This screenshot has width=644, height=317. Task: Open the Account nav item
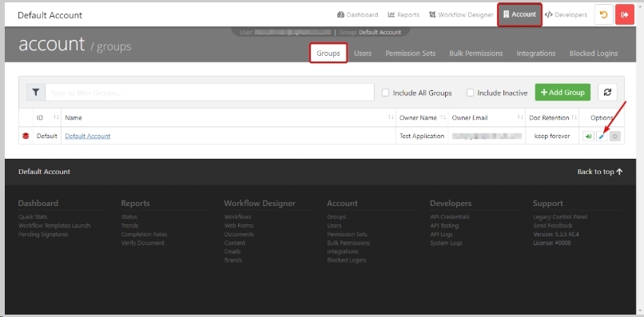pyautogui.click(x=519, y=14)
